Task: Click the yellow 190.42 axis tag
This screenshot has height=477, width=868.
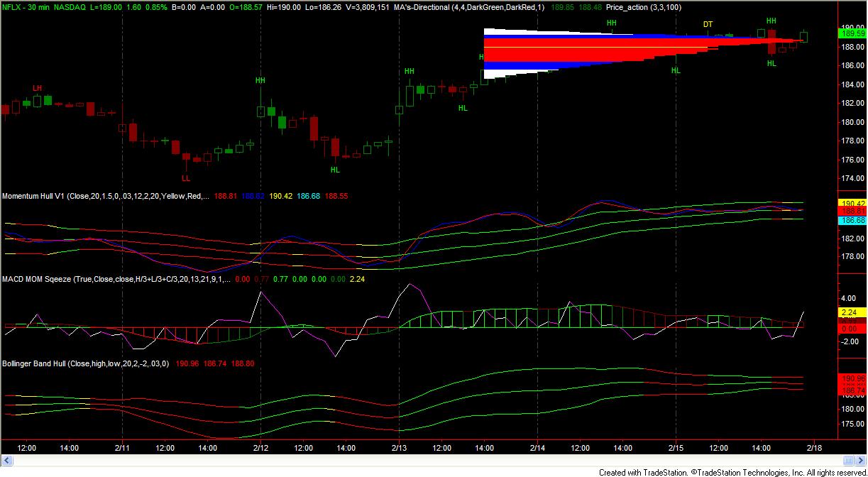Action: point(852,203)
